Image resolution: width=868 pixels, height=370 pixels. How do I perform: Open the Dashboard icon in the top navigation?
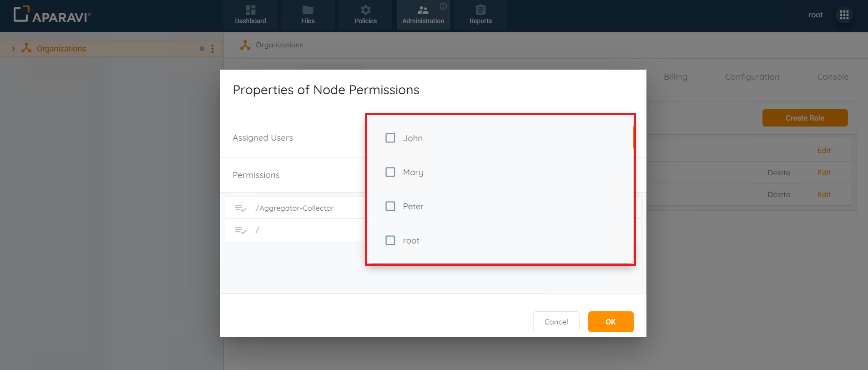click(250, 10)
